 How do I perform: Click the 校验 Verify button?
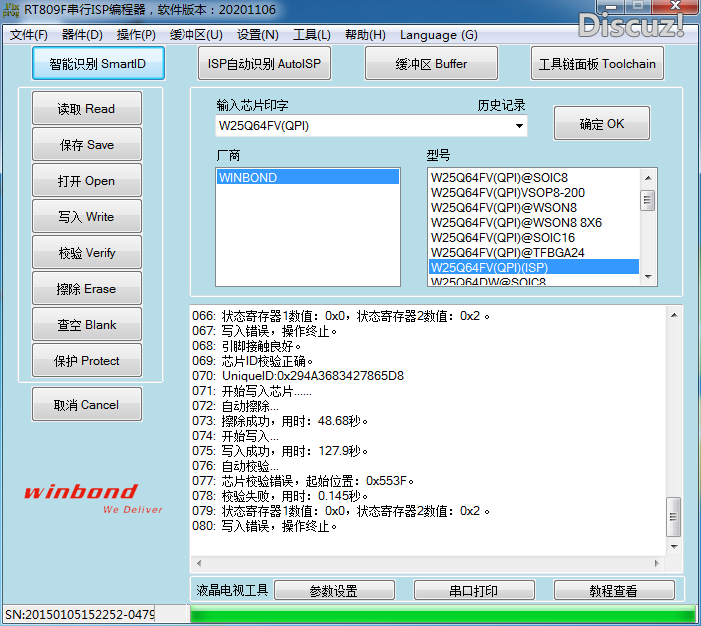pos(87,253)
